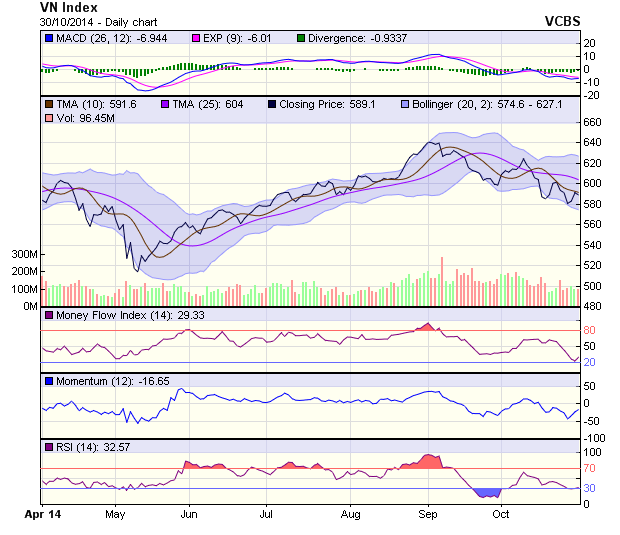
Task: Click the Sep label on the time axis
Action: (427, 514)
